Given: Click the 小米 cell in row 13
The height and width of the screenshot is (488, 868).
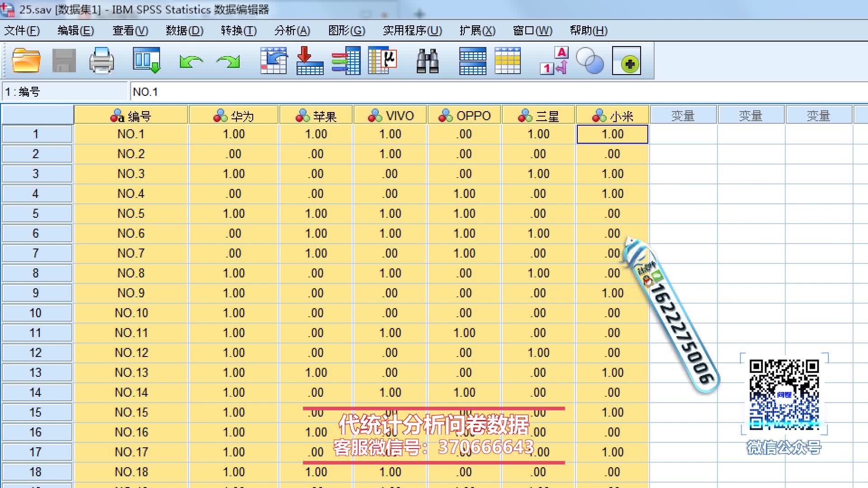Looking at the screenshot, I should (x=613, y=373).
